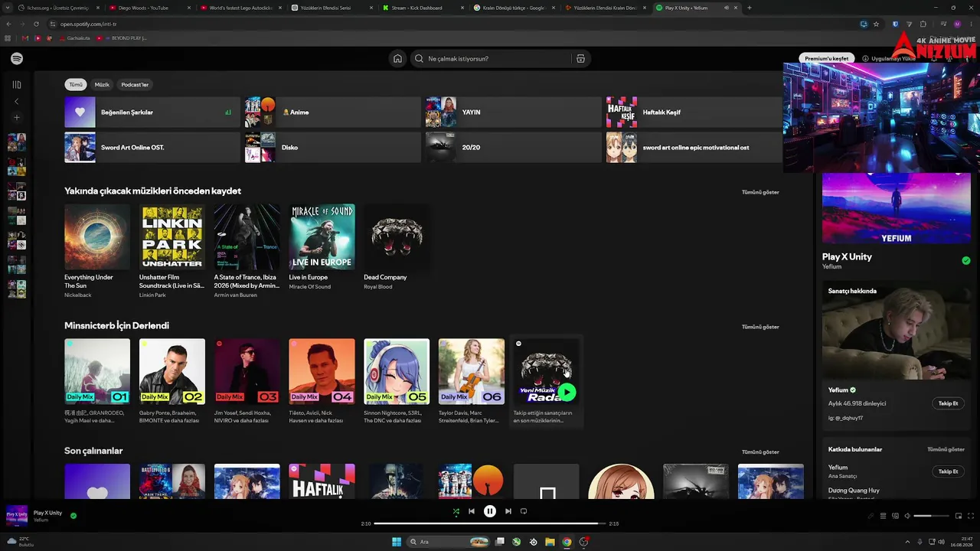Show all Minsnicterb İçin Derlendi items

(760, 327)
